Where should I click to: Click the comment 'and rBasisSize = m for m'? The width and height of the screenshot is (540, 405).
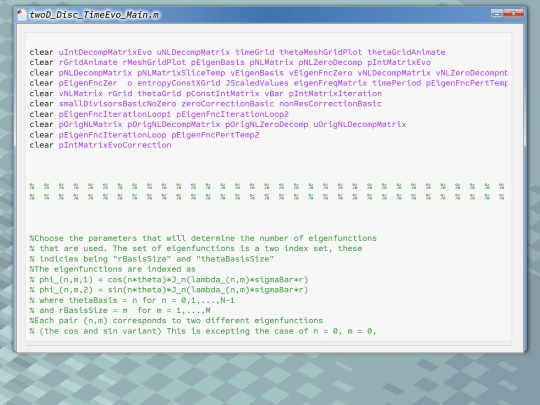[x=120, y=310]
